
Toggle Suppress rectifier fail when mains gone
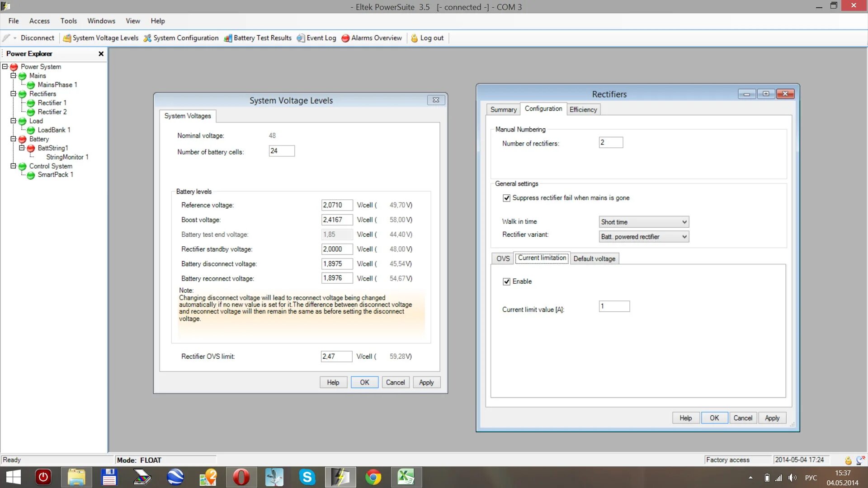tap(506, 198)
